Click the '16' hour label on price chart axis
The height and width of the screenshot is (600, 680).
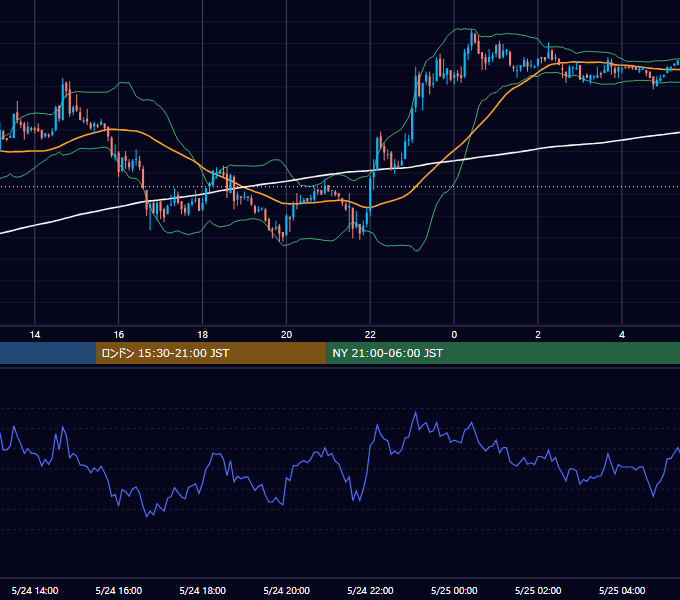(118, 335)
